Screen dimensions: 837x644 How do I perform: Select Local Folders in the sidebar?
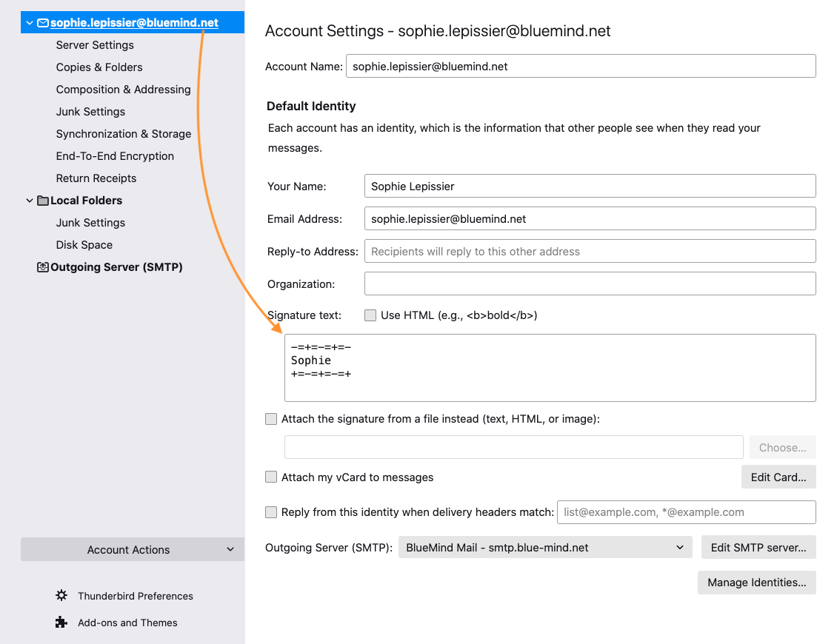tap(86, 201)
